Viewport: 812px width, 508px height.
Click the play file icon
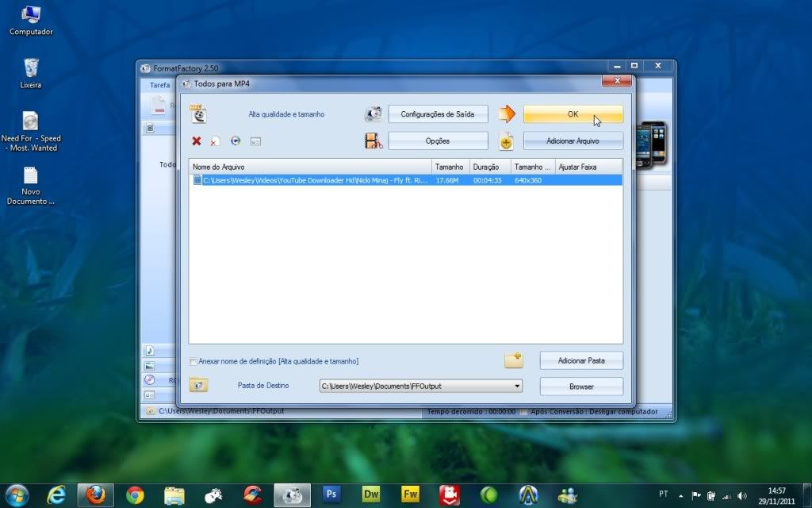click(x=236, y=141)
